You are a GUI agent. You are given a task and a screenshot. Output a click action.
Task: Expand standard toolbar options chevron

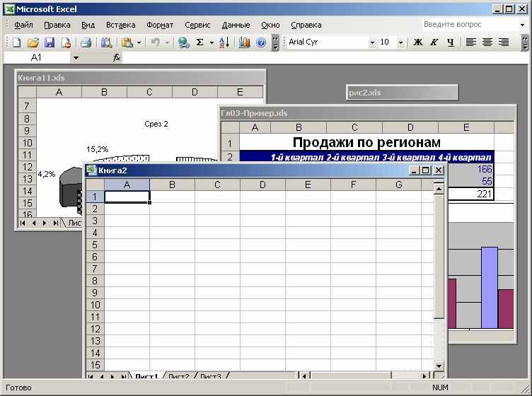275,42
